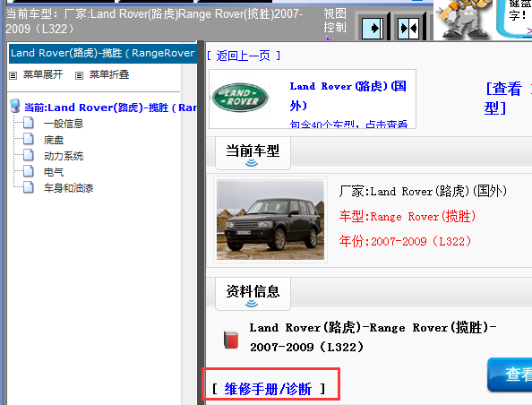Image resolution: width=532 pixels, height=405 pixels.
Task: Click the Land Rover(路虎)-揽胜 blue panel header
Action: (x=103, y=53)
